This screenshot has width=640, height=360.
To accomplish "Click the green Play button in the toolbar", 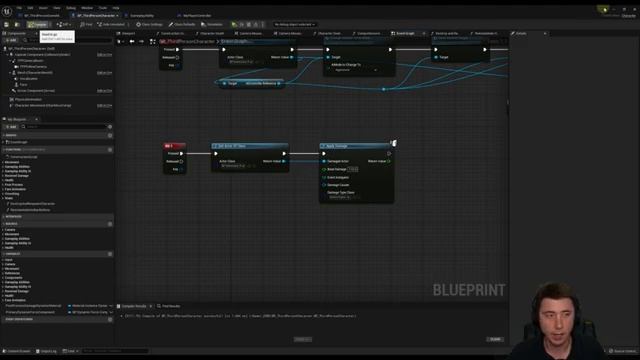I will click(x=234, y=24).
